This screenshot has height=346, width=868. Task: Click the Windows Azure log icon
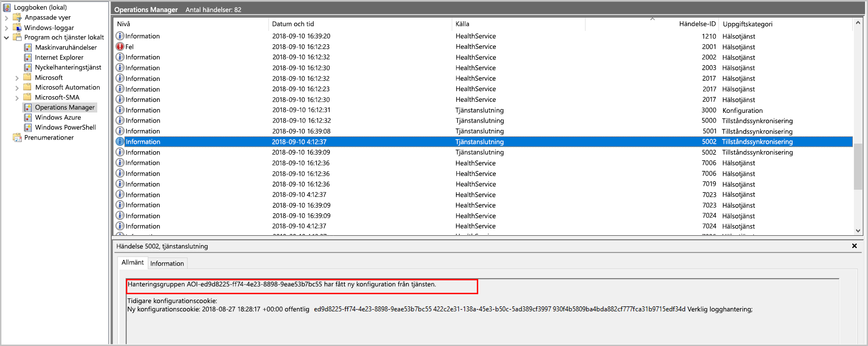click(x=28, y=117)
